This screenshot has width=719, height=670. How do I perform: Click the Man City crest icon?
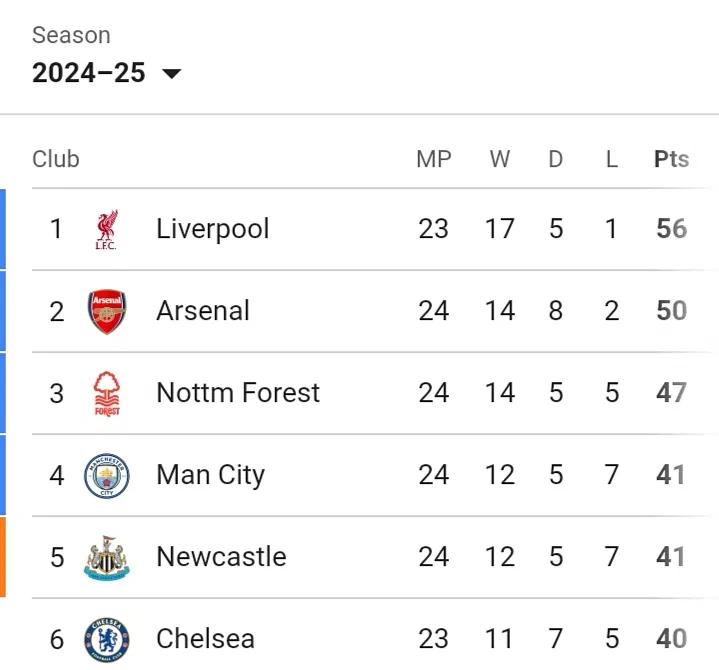[106, 475]
